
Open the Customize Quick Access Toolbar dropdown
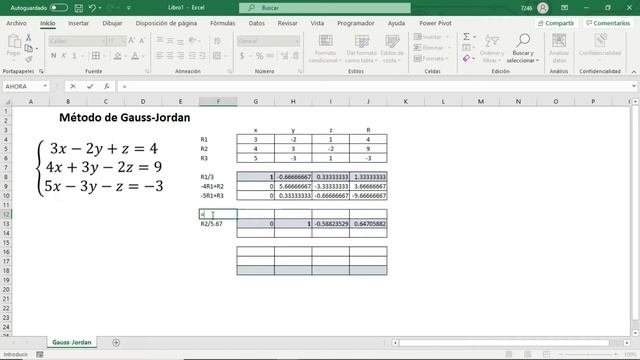point(129,8)
